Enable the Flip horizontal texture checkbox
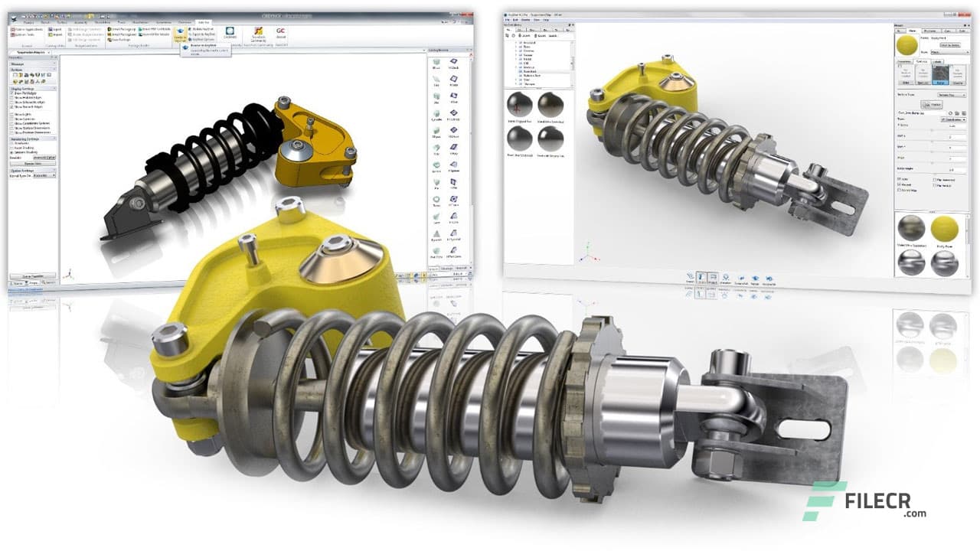This screenshot has width=980, height=551. click(933, 181)
